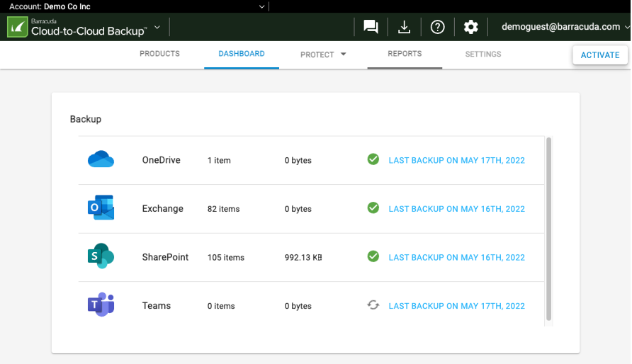Screen dimensions: 632x364
Task: Click the Exchange service name
Action: [162, 209]
